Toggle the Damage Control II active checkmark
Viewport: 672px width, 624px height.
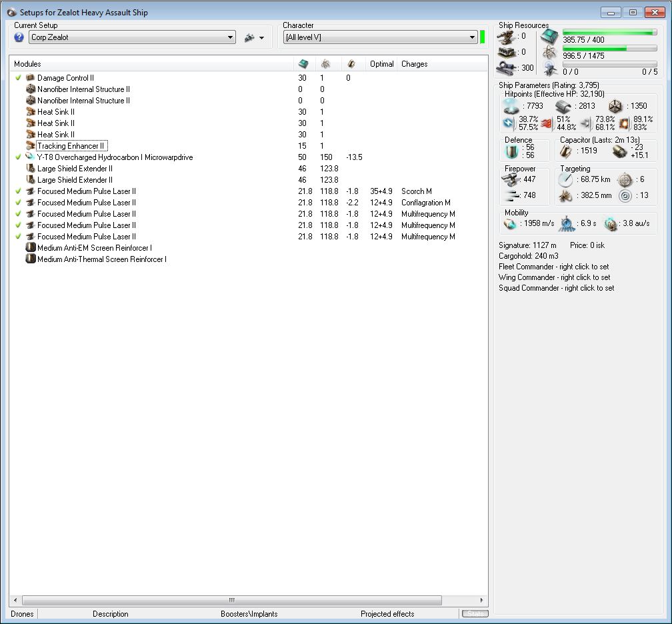click(x=18, y=78)
